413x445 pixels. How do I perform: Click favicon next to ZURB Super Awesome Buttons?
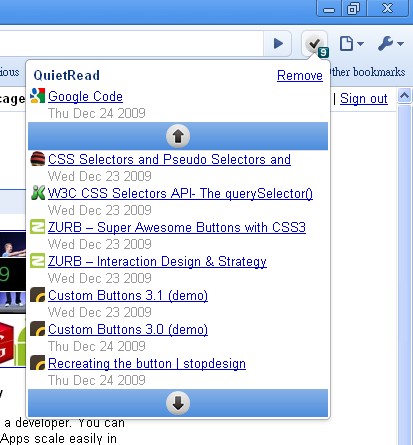coord(37,227)
